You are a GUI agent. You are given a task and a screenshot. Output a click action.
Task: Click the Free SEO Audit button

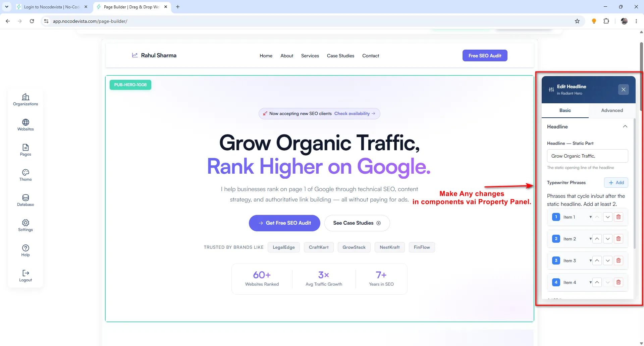point(485,56)
